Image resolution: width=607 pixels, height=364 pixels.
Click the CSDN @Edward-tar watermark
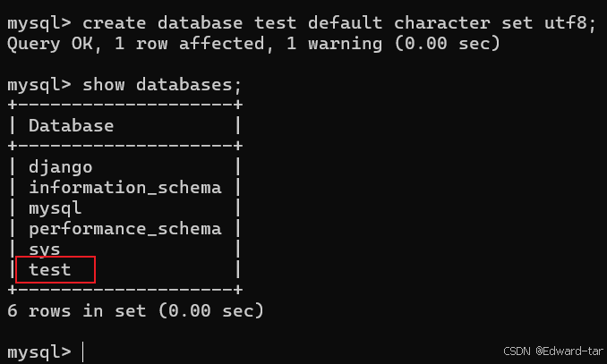click(555, 351)
